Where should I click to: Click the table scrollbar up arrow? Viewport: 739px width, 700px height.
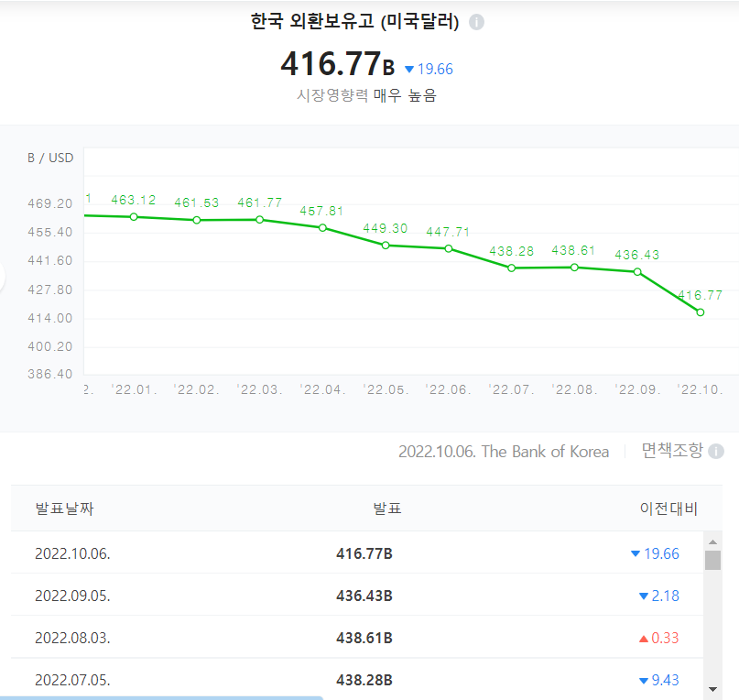(712, 542)
